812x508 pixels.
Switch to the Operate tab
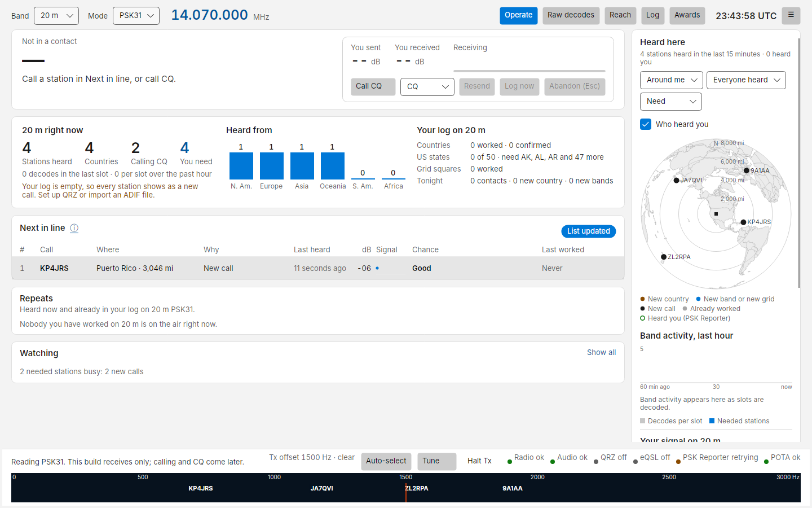coord(519,16)
